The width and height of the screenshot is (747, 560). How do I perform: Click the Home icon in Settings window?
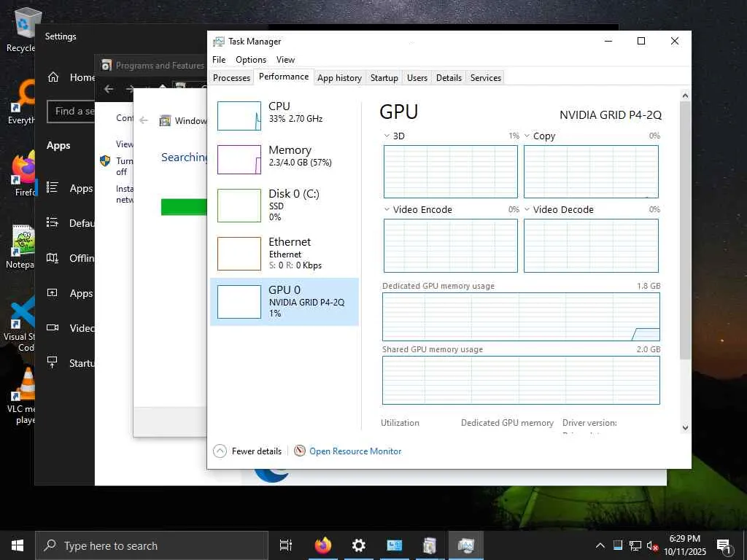pos(53,77)
